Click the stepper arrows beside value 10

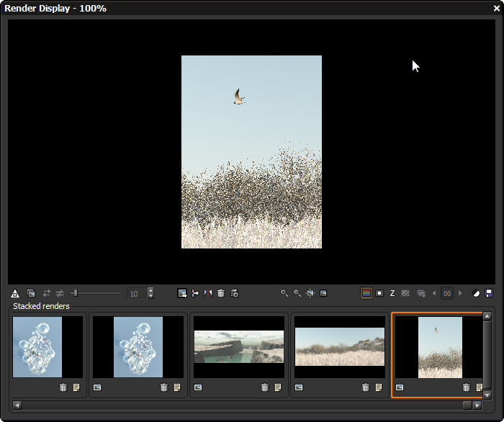(150, 293)
